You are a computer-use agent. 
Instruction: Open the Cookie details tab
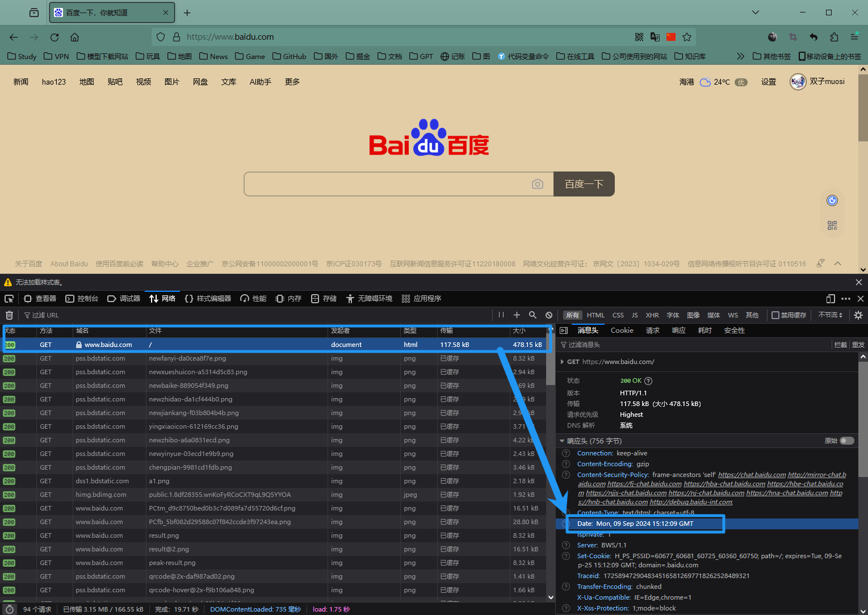tap(622, 330)
